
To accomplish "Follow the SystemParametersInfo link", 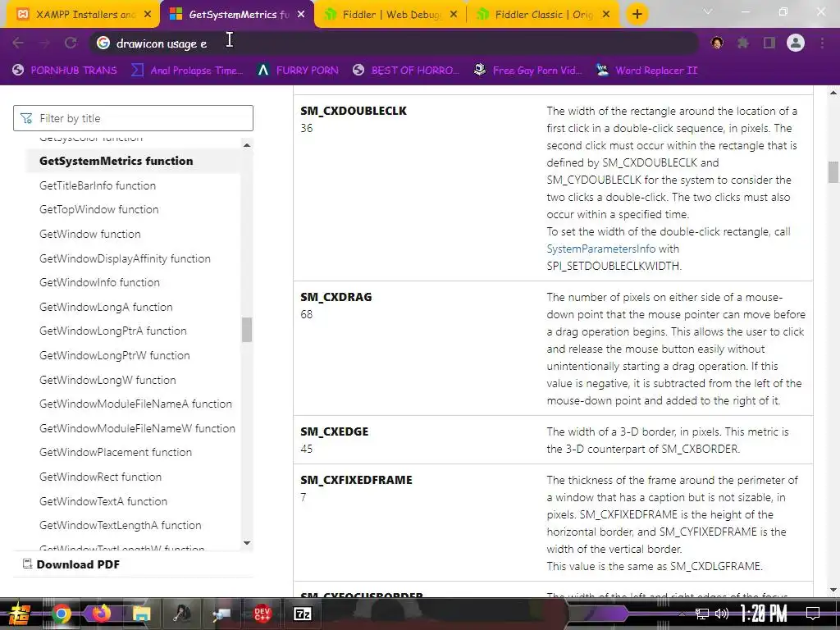I will click(600, 249).
